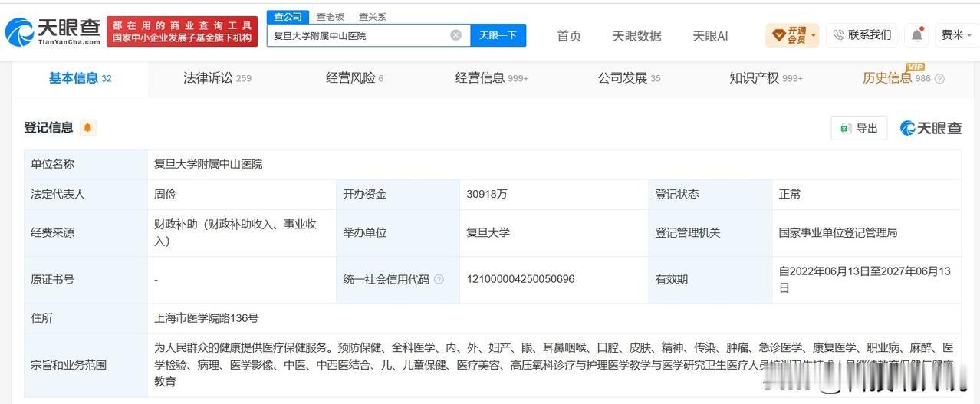Screen dimensions: 980x404
Task: Open the 费米 user menu
Action: [957, 35]
